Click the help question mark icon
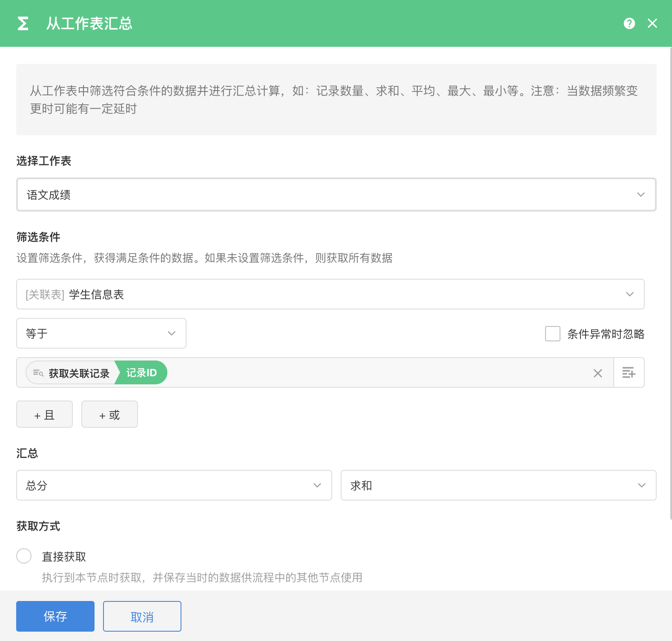 tap(629, 23)
